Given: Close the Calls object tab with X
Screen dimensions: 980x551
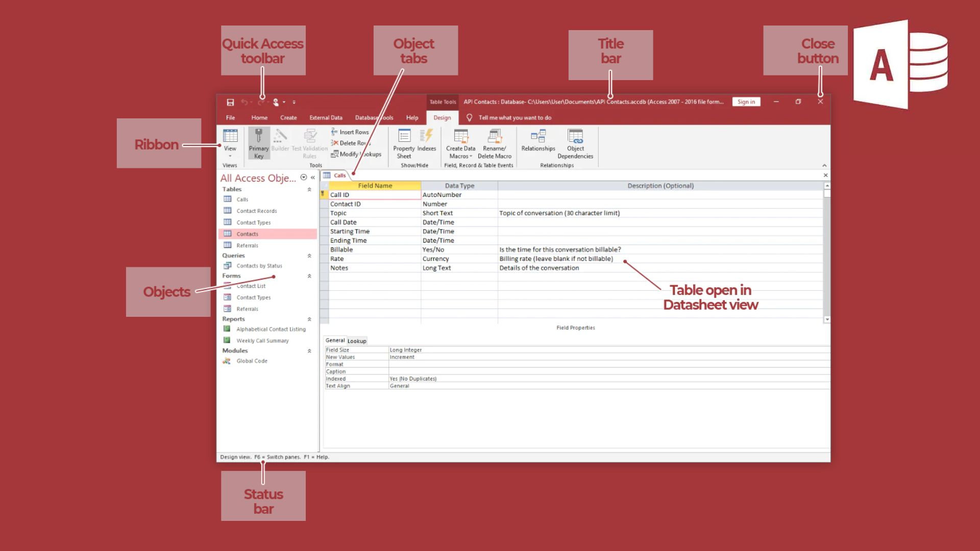Looking at the screenshot, I should click(825, 176).
